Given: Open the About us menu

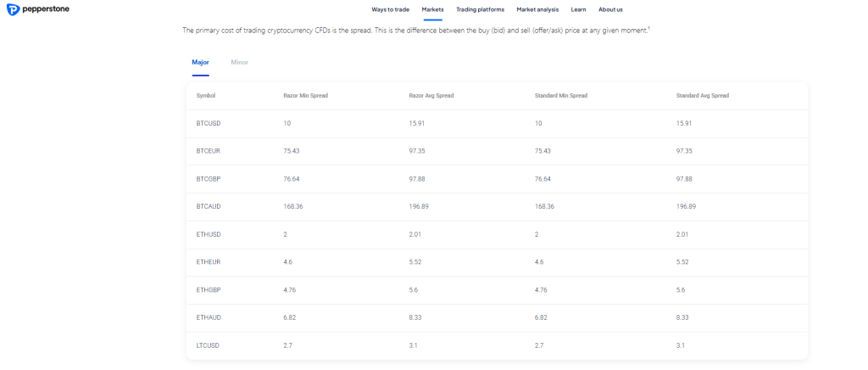Looking at the screenshot, I should tap(610, 9).
